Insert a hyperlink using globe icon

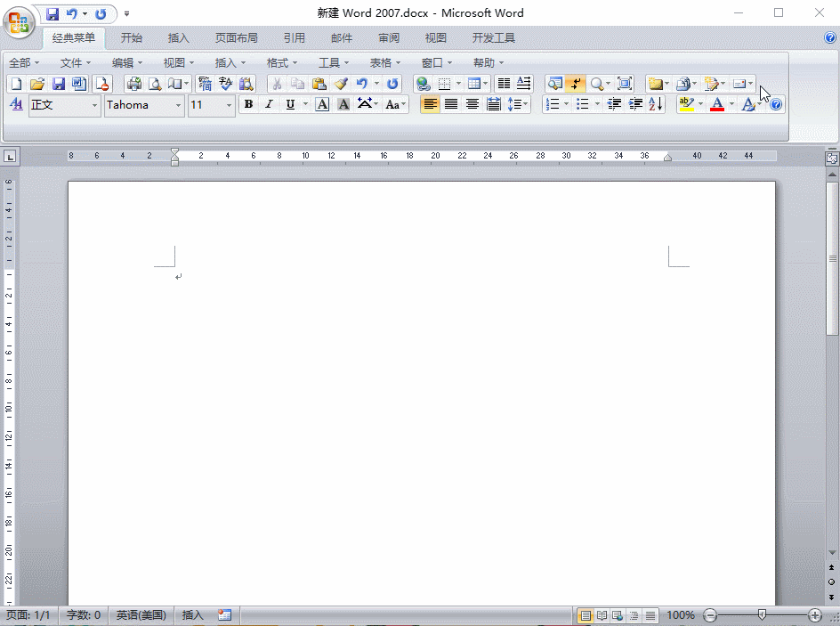click(x=424, y=84)
